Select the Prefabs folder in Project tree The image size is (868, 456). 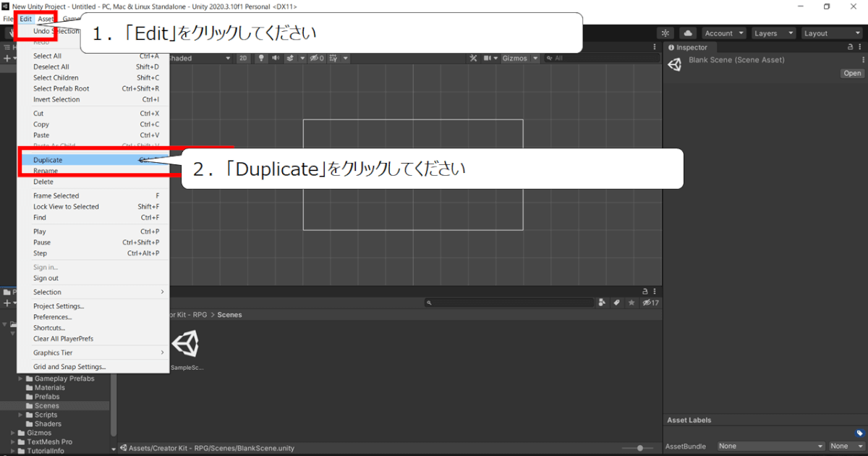click(x=47, y=397)
